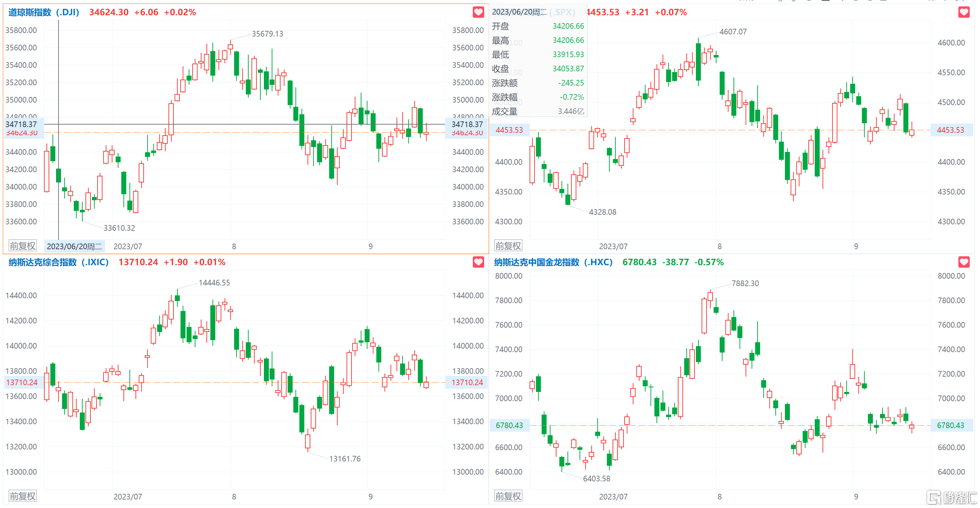The height and width of the screenshot is (508, 980).
Task: Open 前复权 adjustment selector in the .DJI chart
Action: click(22, 246)
